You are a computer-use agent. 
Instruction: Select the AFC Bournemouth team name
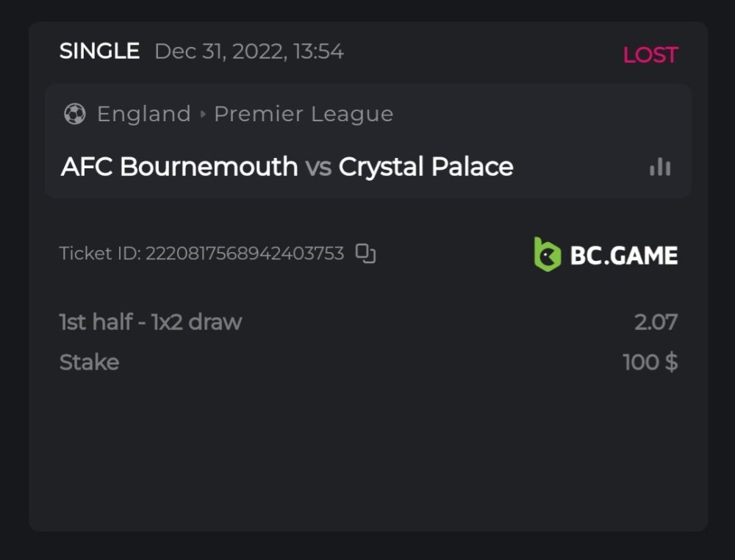tap(179, 167)
